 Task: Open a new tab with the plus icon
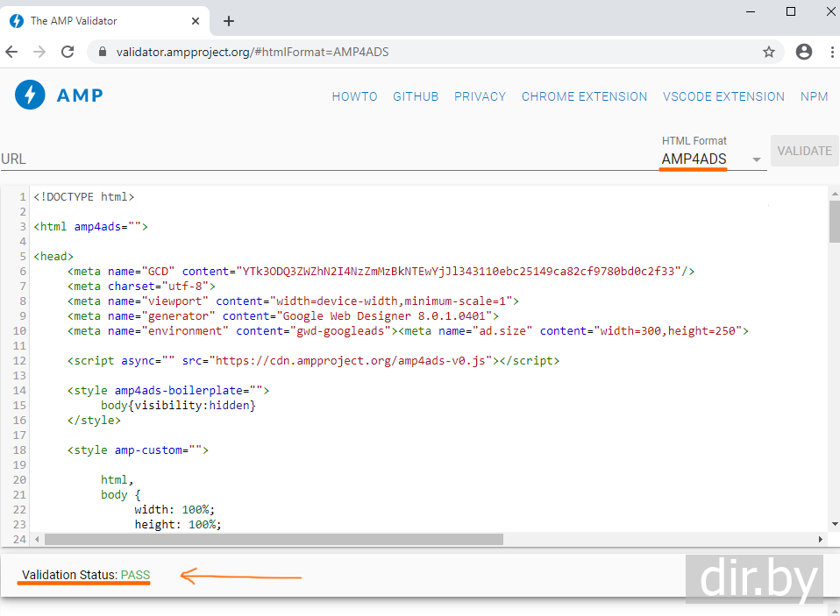(229, 21)
